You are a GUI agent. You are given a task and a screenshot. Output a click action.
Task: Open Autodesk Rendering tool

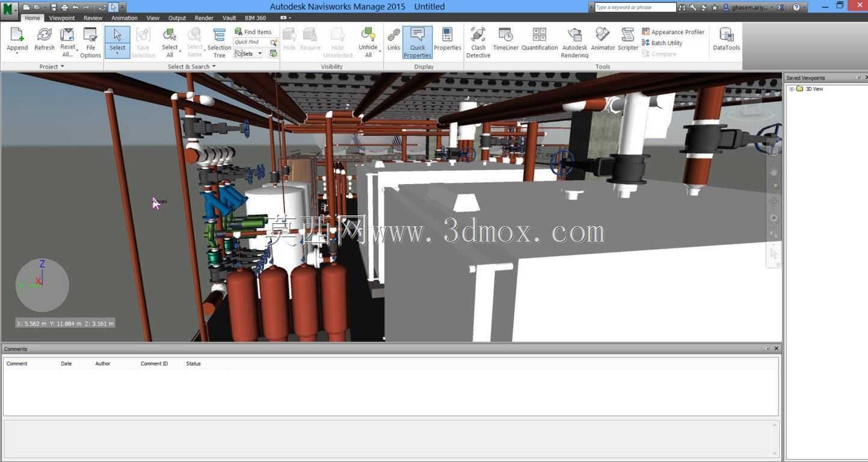coord(574,43)
